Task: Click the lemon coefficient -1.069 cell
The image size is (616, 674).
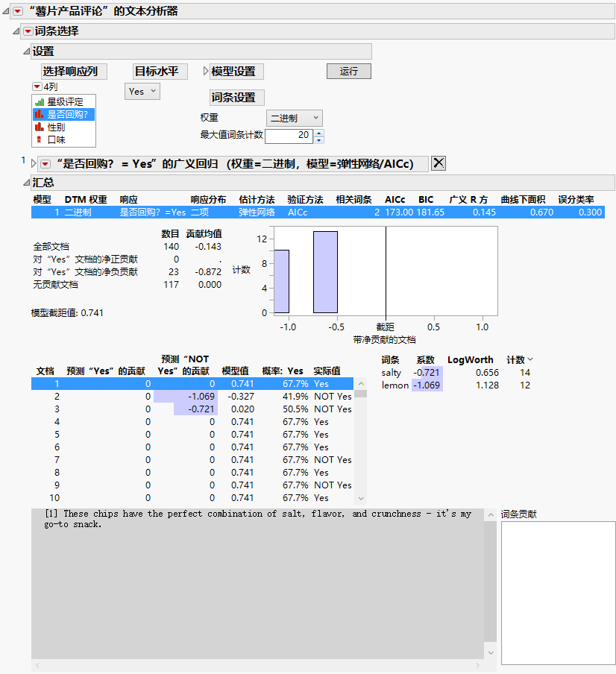Action: tap(427, 385)
